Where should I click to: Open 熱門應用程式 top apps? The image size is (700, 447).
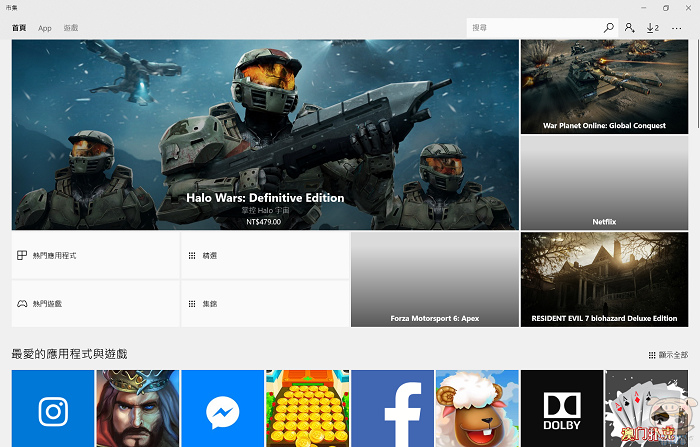[96, 255]
